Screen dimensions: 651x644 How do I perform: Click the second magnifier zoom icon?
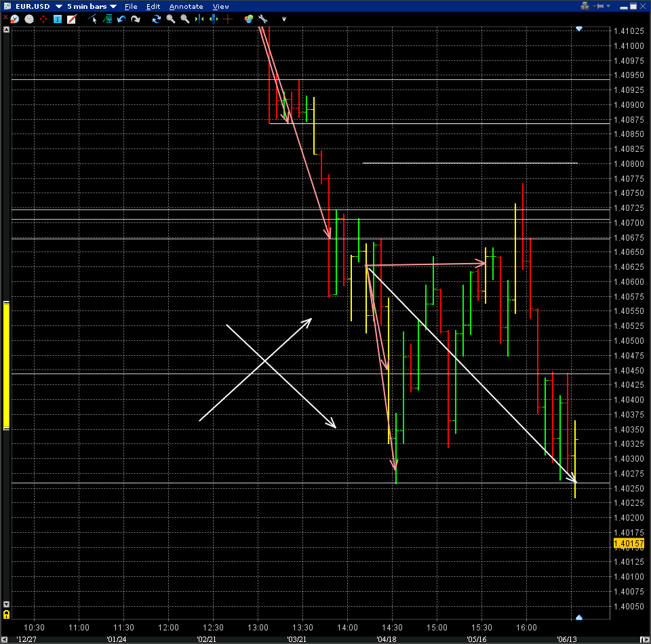[x=184, y=19]
